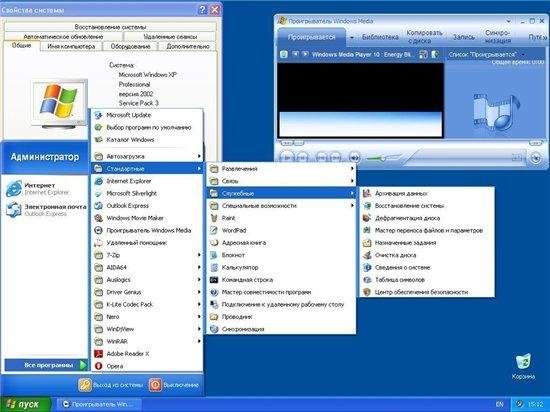This screenshot has width=550, height=412.
Task: Launch Opera browser
Action: [x=147, y=366]
